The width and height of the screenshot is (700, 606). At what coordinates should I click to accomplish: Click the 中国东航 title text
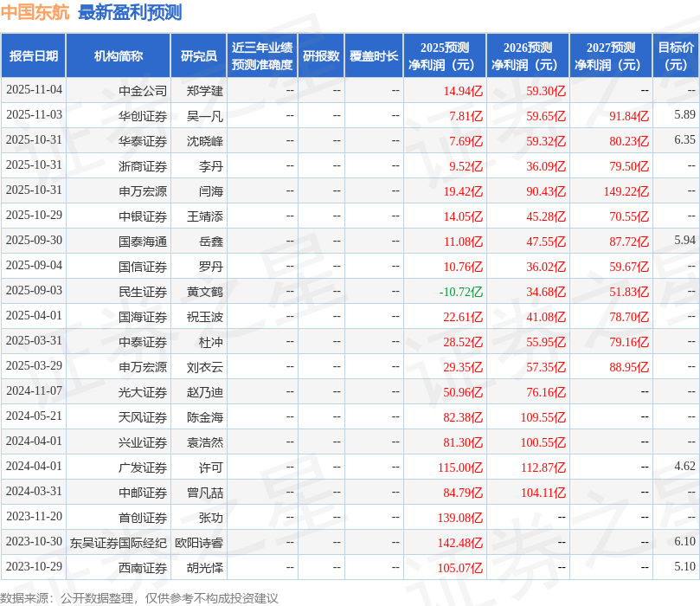pos(35,12)
